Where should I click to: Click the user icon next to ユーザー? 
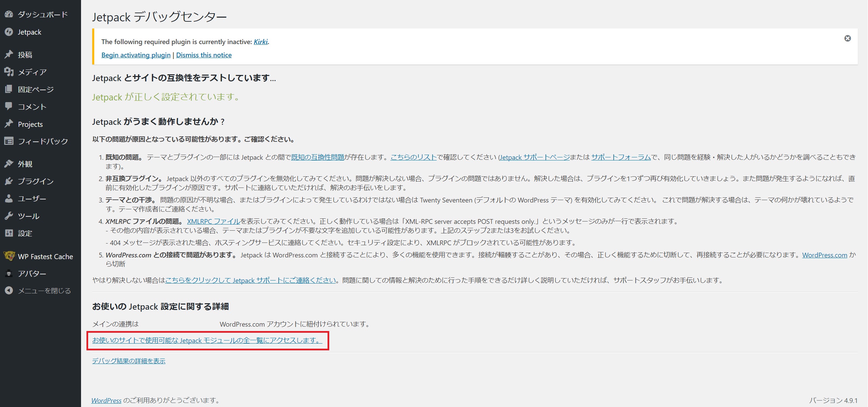point(9,198)
